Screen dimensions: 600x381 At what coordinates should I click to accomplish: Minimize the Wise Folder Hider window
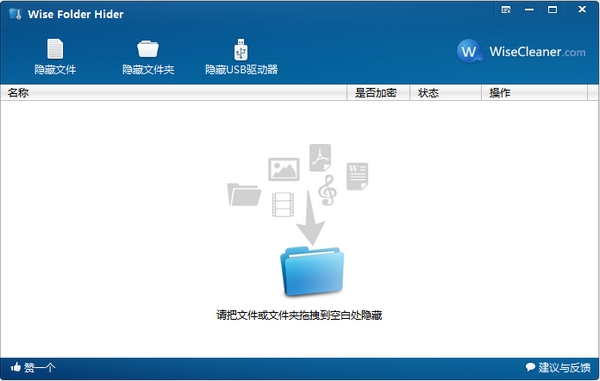[x=529, y=10]
